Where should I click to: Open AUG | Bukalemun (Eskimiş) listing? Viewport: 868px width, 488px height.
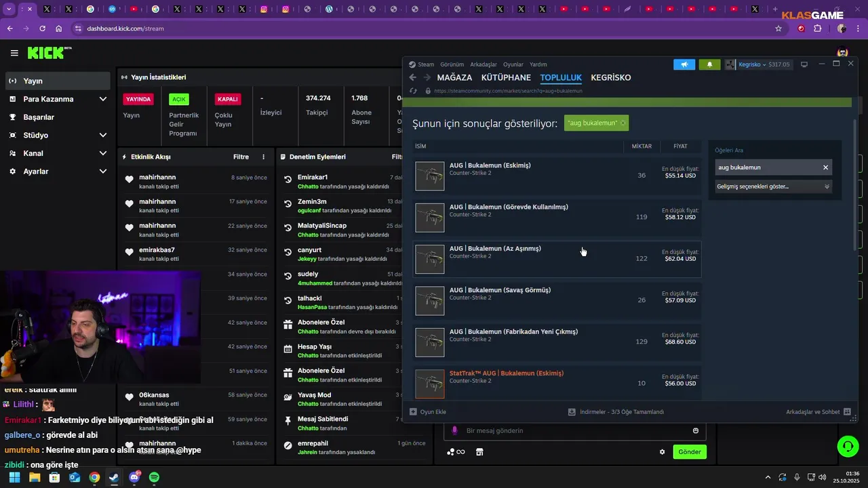557,176
